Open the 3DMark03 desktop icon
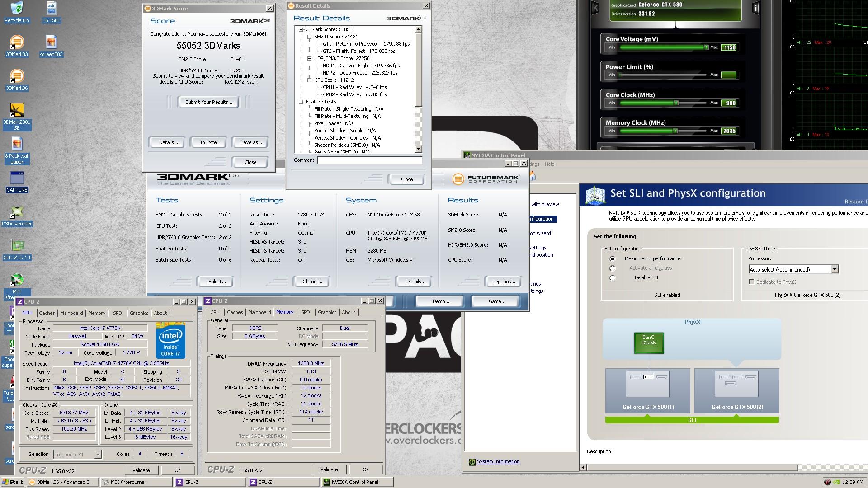Image resolution: width=868 pixels, height=488 pixels. click(17, 42)
